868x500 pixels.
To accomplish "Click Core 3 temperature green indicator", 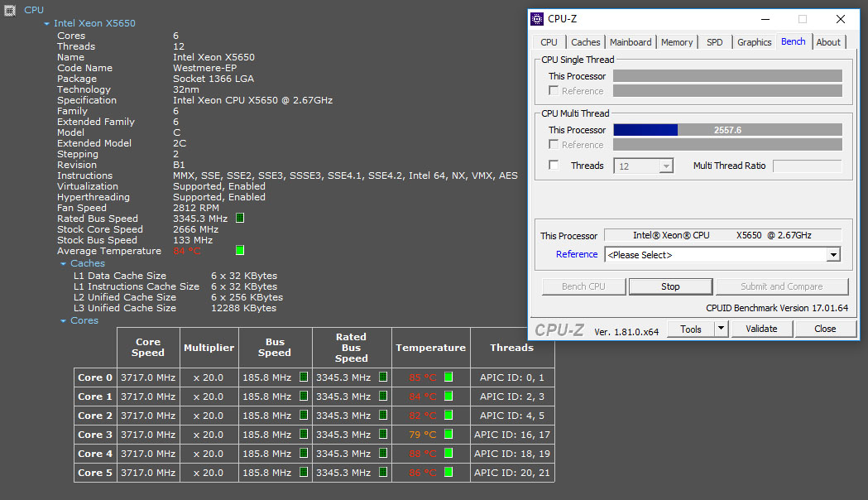I will (448, 434).
